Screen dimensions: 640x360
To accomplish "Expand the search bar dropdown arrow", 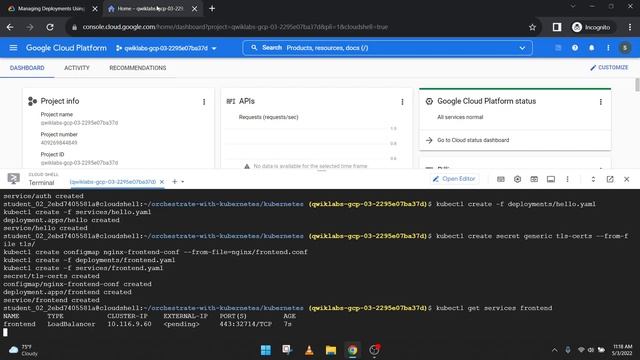I will click(522, 48).
